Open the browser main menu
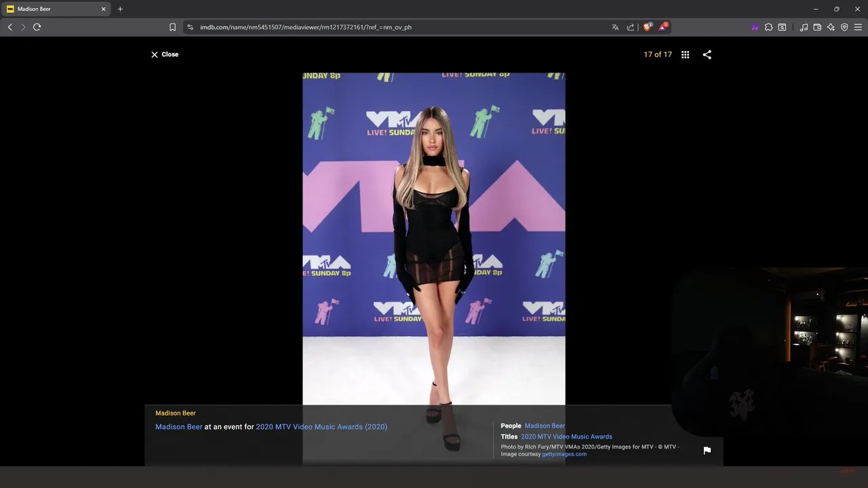The height and width of the screenshot is (488, 868). [x=858, y=27]
